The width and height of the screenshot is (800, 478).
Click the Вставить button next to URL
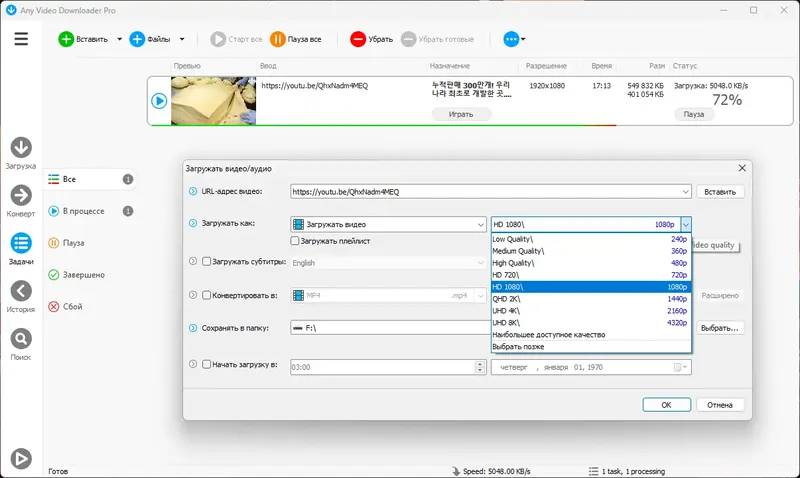[720, 192]
